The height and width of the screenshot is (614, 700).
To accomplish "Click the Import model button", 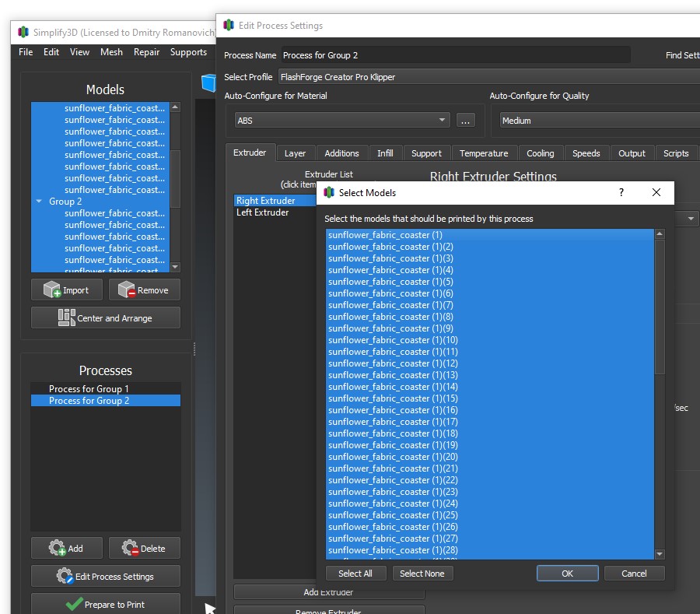I will pyautogui.click(x=67, y=289).
